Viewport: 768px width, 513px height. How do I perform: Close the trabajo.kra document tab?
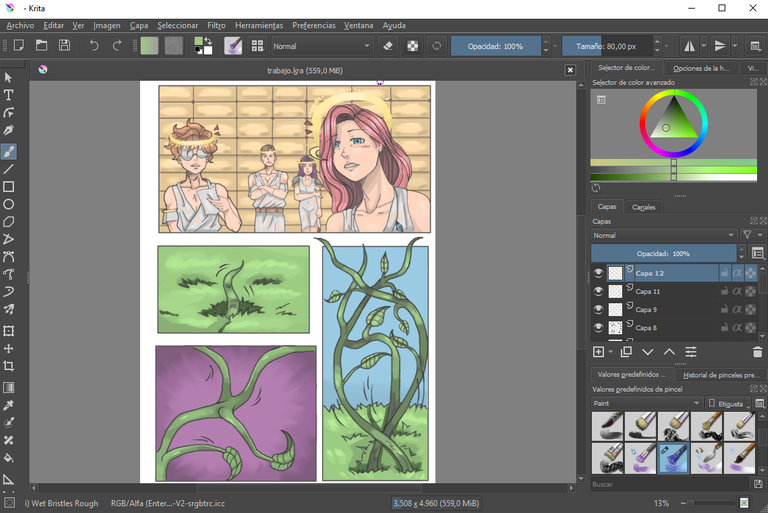coord(570,70)
